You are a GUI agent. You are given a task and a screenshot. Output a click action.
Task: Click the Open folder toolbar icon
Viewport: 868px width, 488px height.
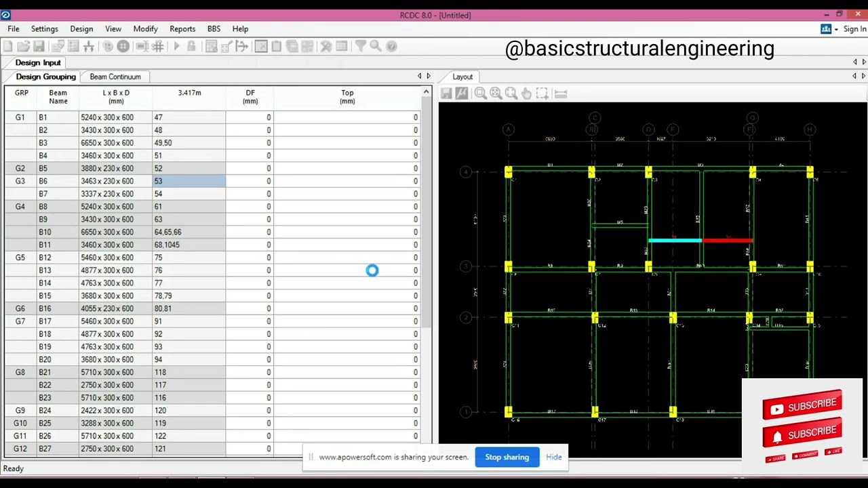click(x=23, y=46)
